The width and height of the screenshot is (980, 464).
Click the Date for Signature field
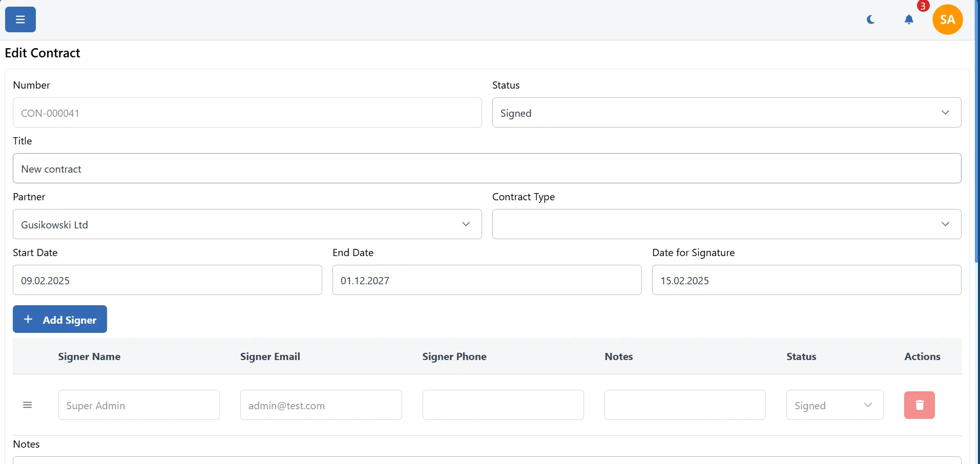(806, 280)
